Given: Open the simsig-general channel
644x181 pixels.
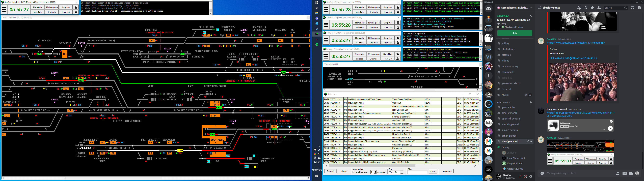Looking at the screenshot, I should (510, 130).
